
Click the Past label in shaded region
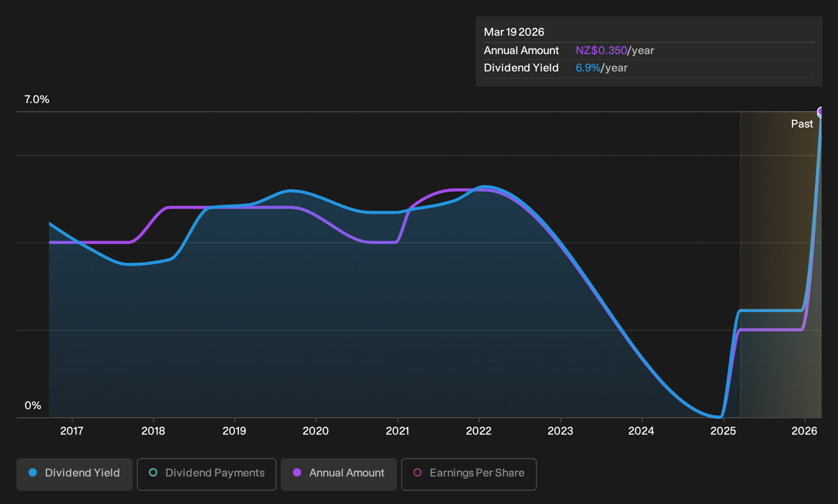coord(802,124)
